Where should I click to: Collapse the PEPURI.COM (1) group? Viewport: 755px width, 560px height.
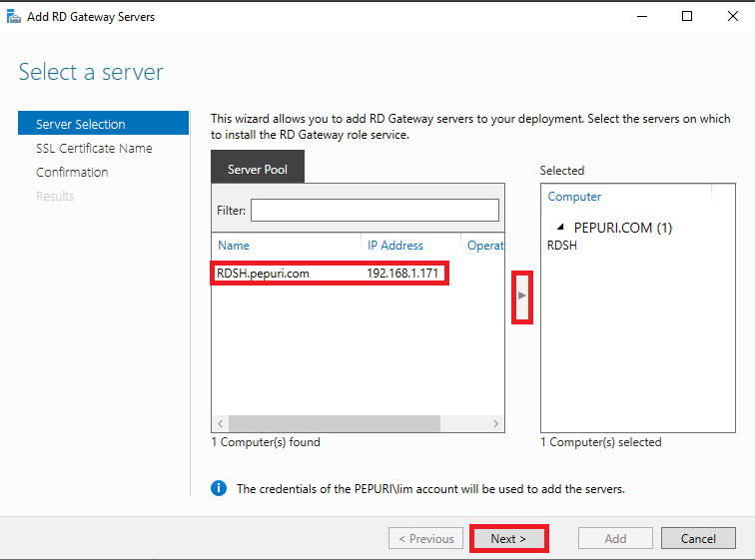pyautogui.click(x=560, y=227)
